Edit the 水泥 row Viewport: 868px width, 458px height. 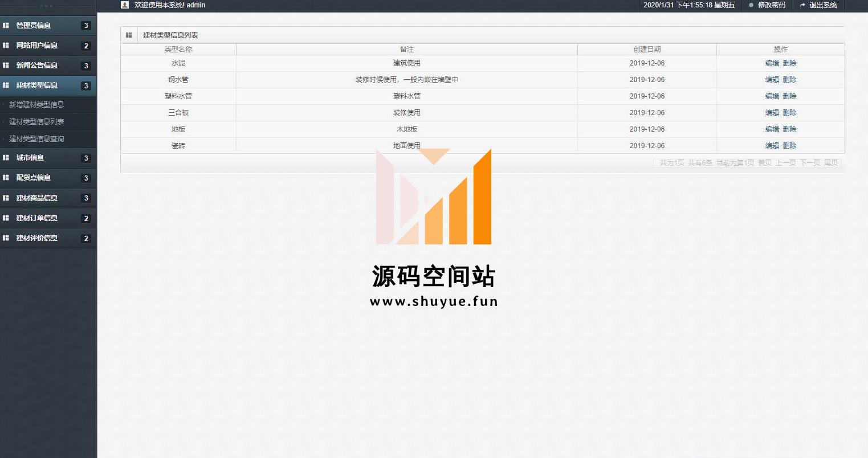(772, 63)
